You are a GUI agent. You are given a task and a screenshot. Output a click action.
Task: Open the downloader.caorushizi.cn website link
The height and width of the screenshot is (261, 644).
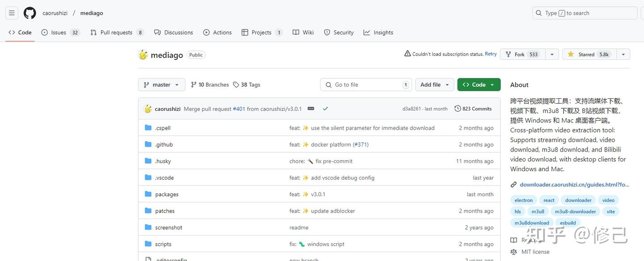pyautogui.click(x=574, y=185)
